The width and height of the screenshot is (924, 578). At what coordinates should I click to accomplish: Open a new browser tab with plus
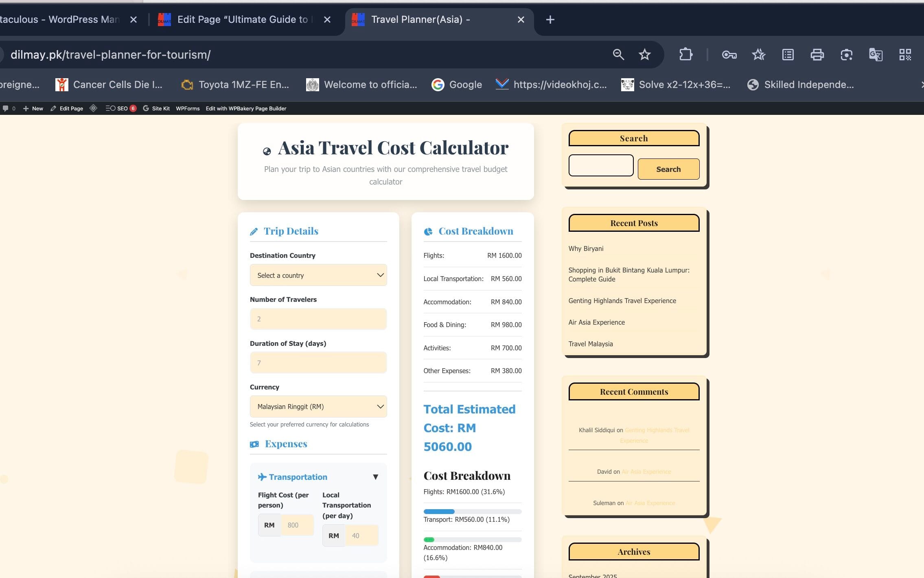tap(550, 20)
